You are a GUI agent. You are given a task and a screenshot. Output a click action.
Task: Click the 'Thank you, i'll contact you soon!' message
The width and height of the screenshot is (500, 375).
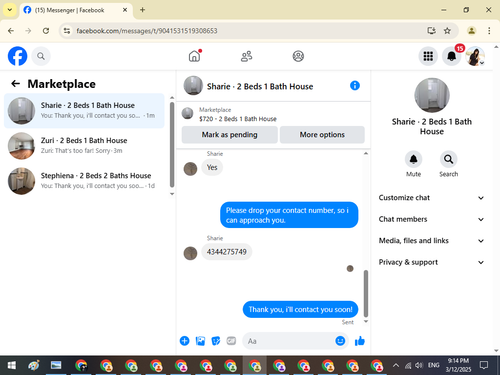point(300,310)
